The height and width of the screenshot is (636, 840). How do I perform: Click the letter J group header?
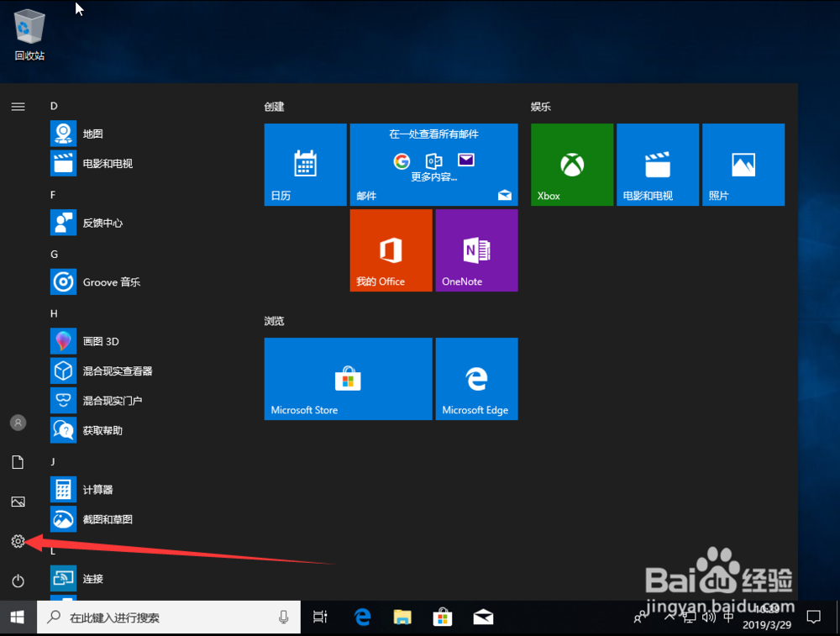pos(52,461)
